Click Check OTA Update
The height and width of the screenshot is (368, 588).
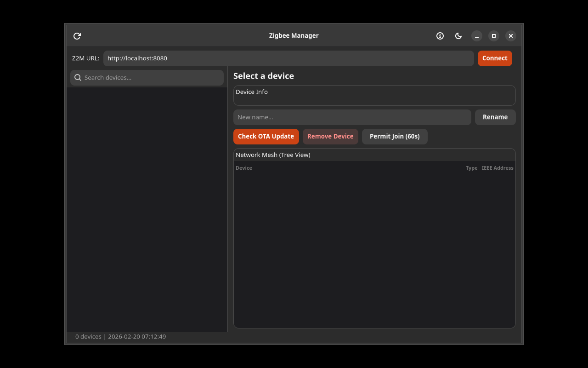coord(266,136)
